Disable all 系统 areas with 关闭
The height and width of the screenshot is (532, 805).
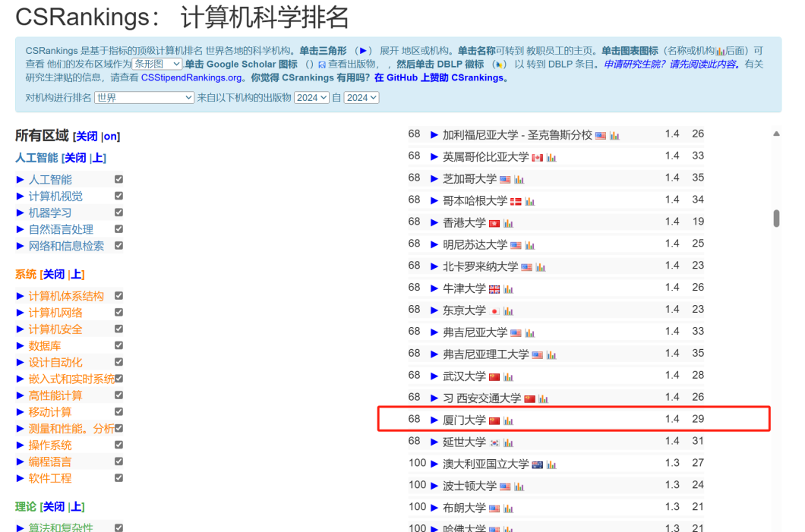(54, 275)
